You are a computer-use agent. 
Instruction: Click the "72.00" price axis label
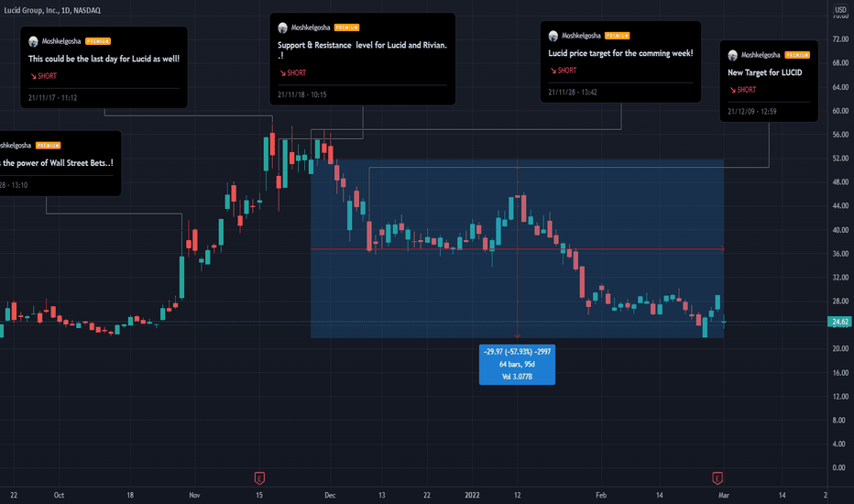(x=840, y=39)
